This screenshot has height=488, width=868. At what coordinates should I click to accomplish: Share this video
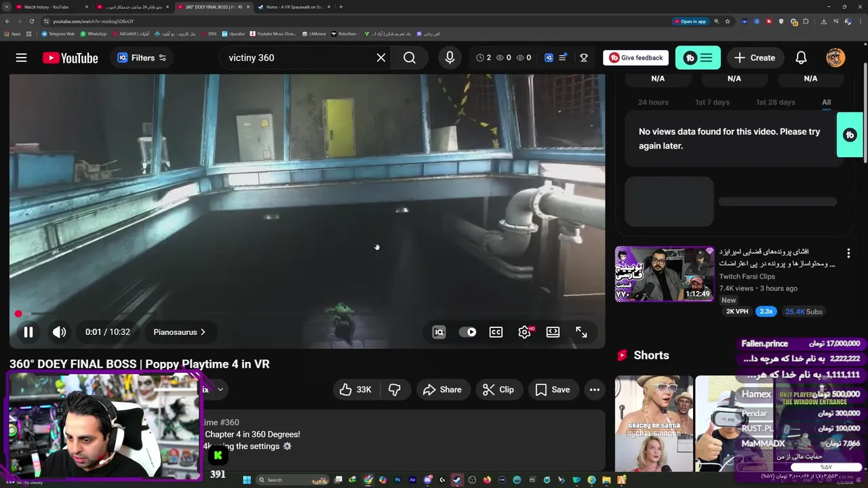pyautogui.click(x=442, y=390)
